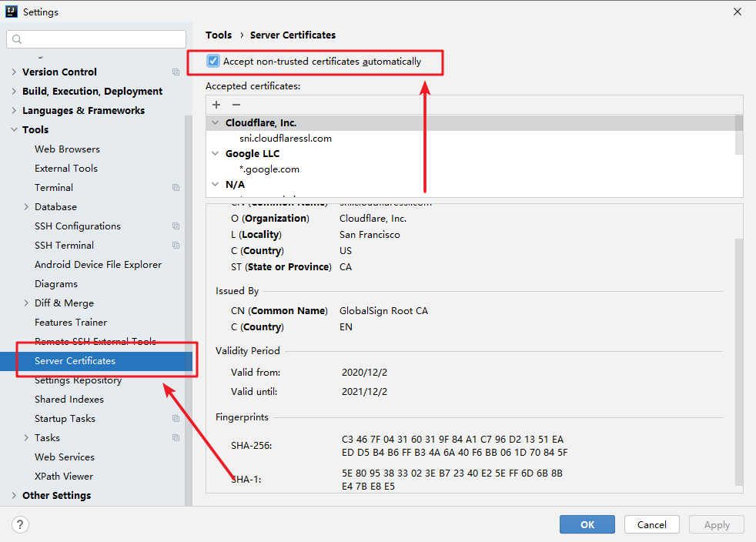Select Remote SSH External Tools item
This screenshot has height=542, width=756.
[x=95, y=341]
